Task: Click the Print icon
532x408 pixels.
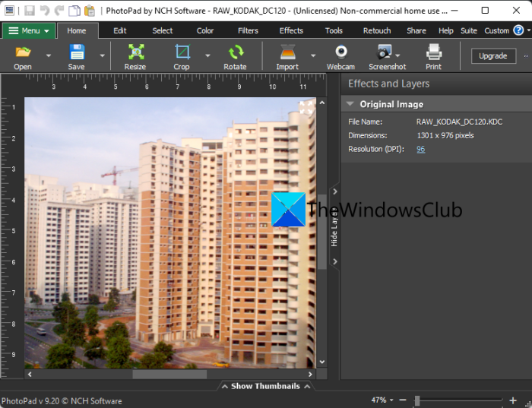Action: tap(433, 53)
